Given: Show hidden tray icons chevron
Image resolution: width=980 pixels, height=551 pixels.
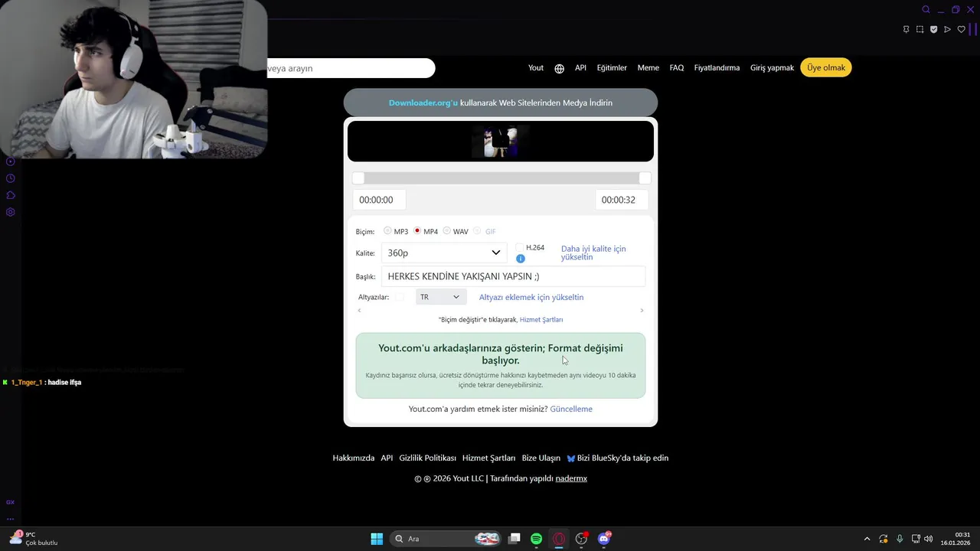Looking at the screenshot, I should point(867,539).
